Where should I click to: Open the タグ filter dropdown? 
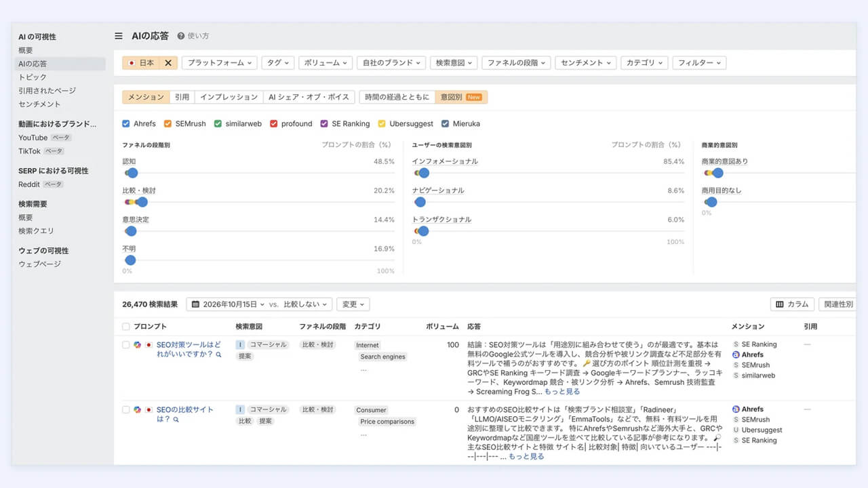tap(277, 62)
